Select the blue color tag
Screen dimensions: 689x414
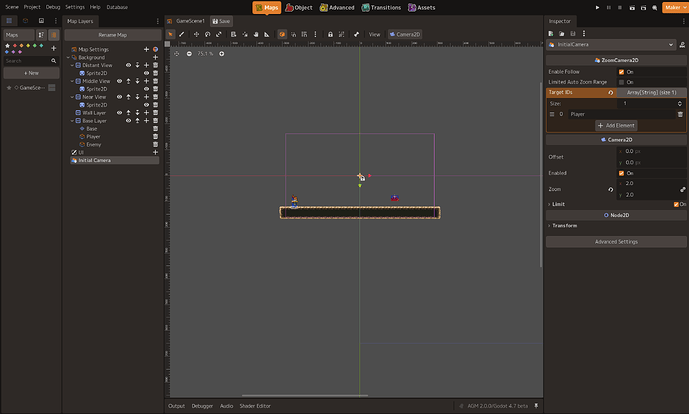tap(7, 52)
